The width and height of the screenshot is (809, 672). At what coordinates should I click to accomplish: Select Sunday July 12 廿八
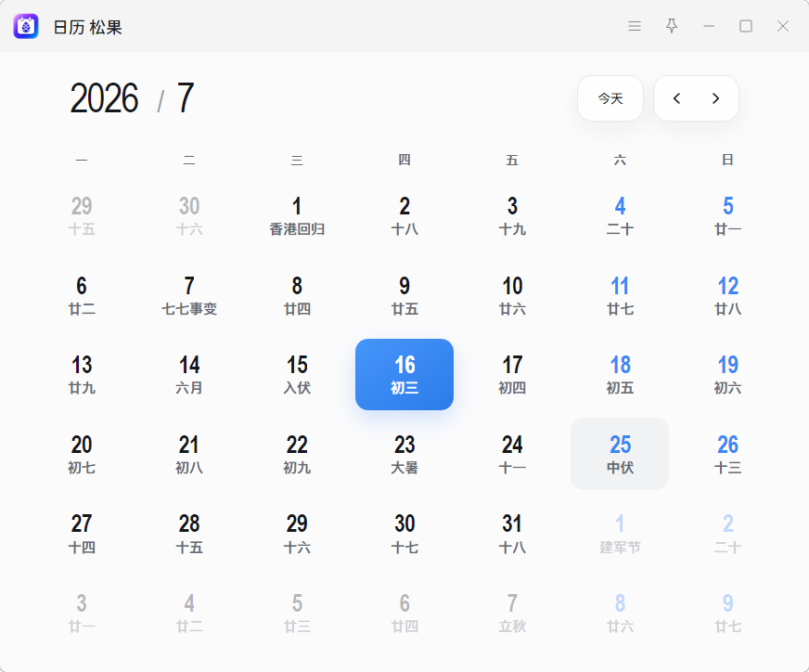click(x=727, y=296)
